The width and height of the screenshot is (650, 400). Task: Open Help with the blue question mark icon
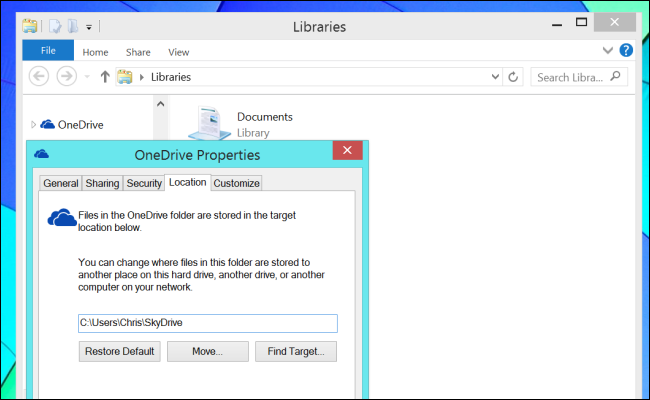(626, 51)
